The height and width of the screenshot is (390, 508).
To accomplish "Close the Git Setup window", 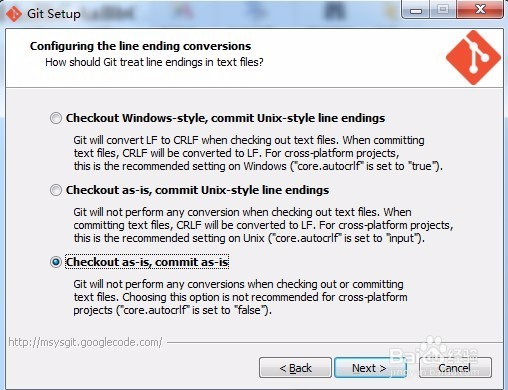I will click(x=480, y=10).
